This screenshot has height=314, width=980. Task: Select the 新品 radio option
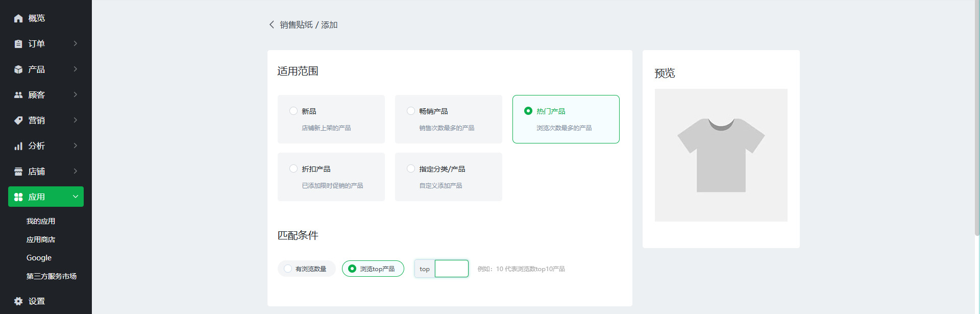coord(293,111)
